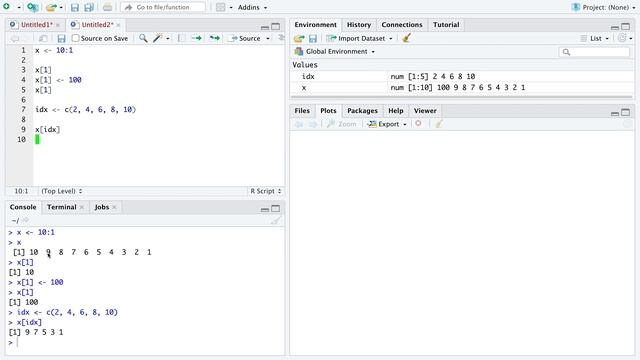Open the Help tab

click(x=396, y=111)
